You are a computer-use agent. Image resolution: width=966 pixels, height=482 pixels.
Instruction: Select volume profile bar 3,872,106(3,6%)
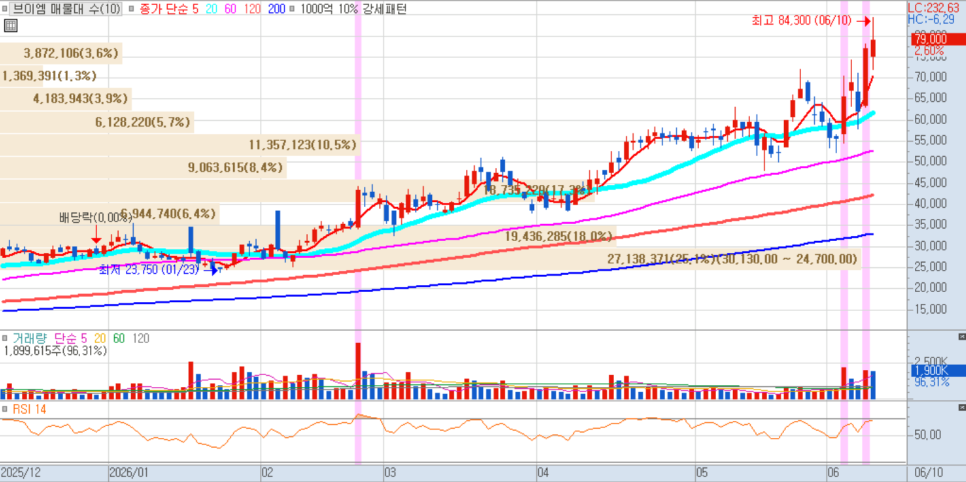click(x=61, y=54)
